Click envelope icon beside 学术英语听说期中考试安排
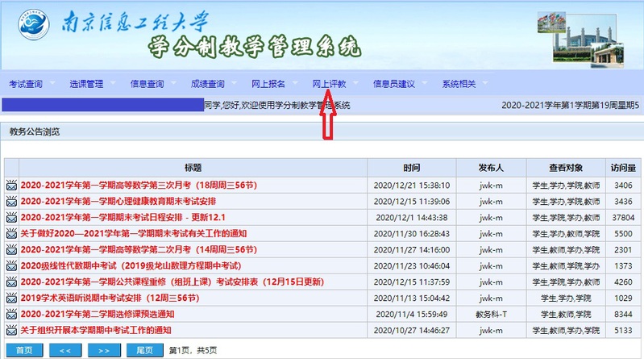644x359 pixels. 11,298
